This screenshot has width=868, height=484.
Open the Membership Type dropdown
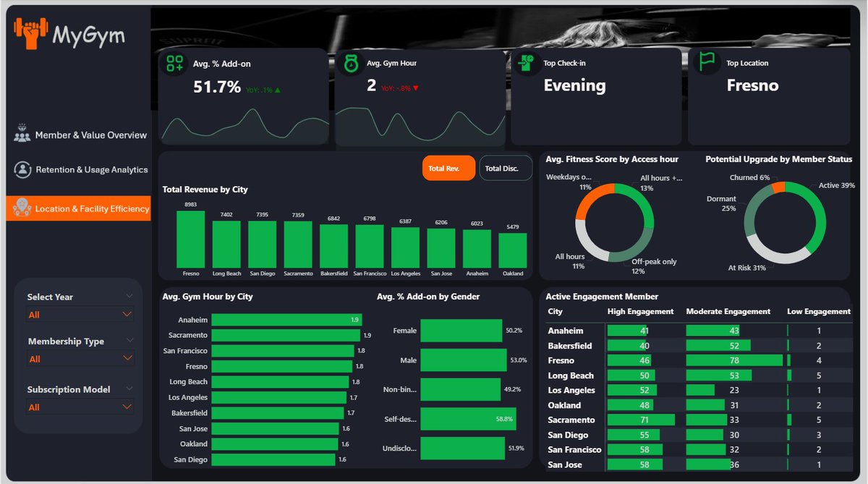pos(80,359)
